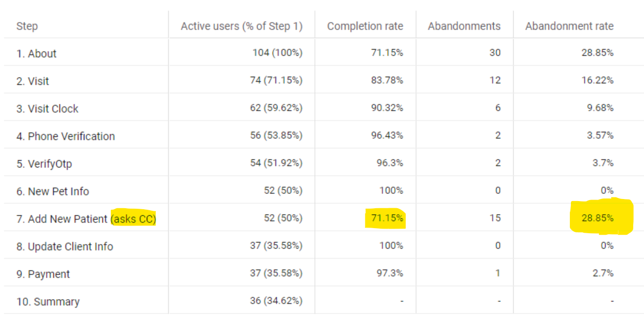Click the highlighted 71.15% completion rate cell

pyautogui.click(x=387, y=218)
